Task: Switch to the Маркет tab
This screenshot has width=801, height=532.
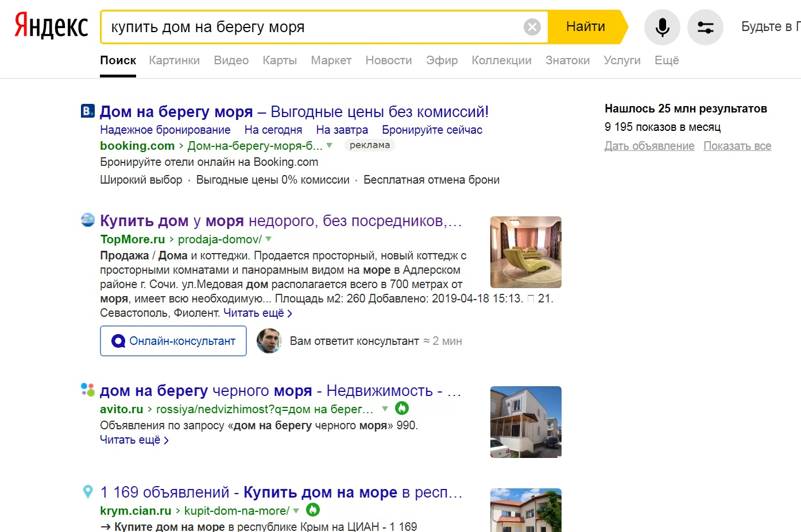Action: tap(331, 60)
